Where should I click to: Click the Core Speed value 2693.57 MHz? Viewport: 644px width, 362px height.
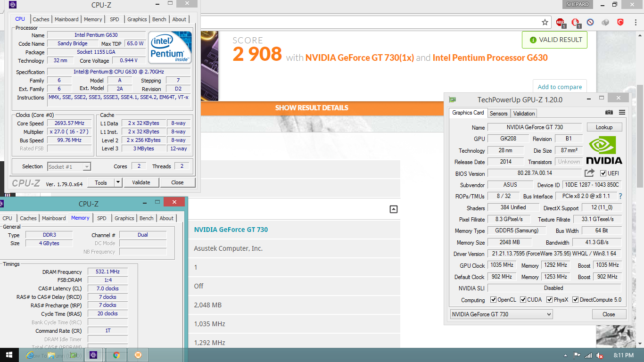coord(70,123)
